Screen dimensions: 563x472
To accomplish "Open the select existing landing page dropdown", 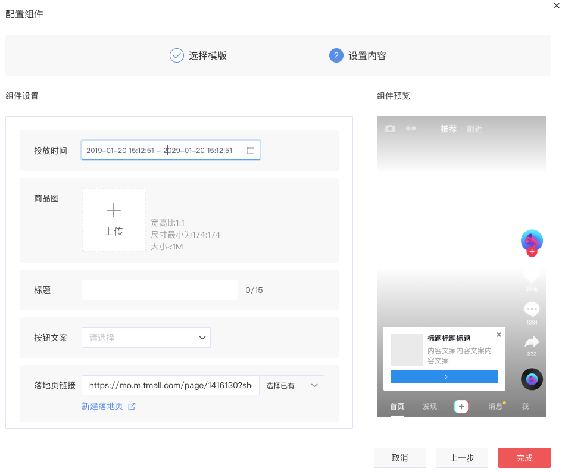I will (292, 385).
